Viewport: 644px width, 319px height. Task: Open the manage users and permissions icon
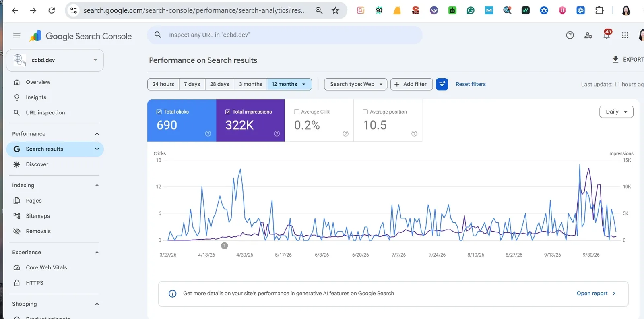(588, 35)
